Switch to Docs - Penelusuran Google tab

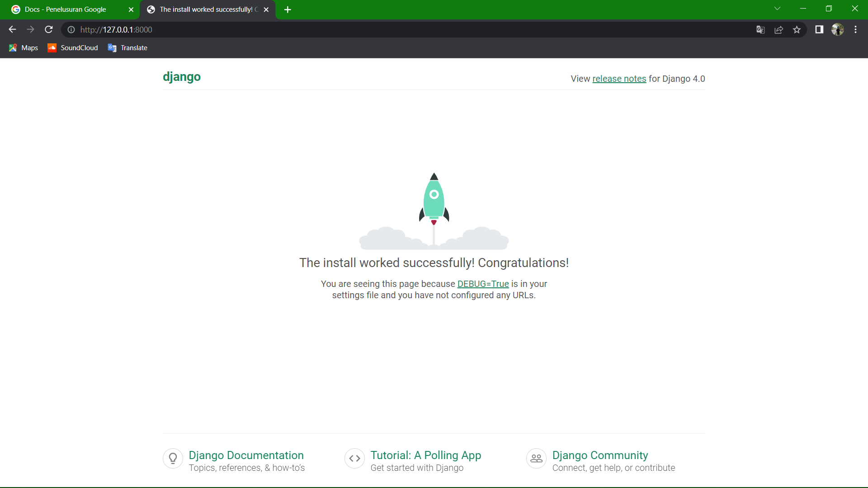(66, 9)
